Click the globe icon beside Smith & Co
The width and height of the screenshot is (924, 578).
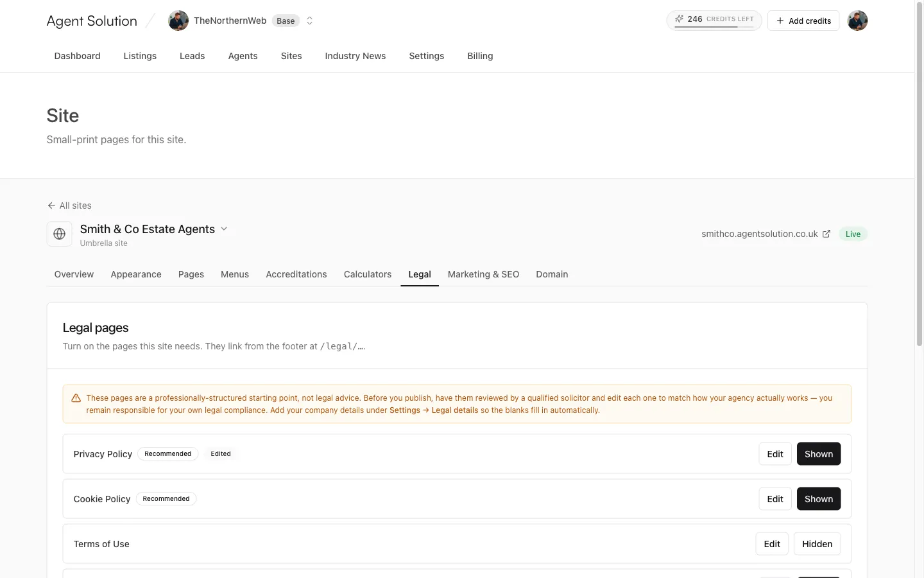pos(59,234)
